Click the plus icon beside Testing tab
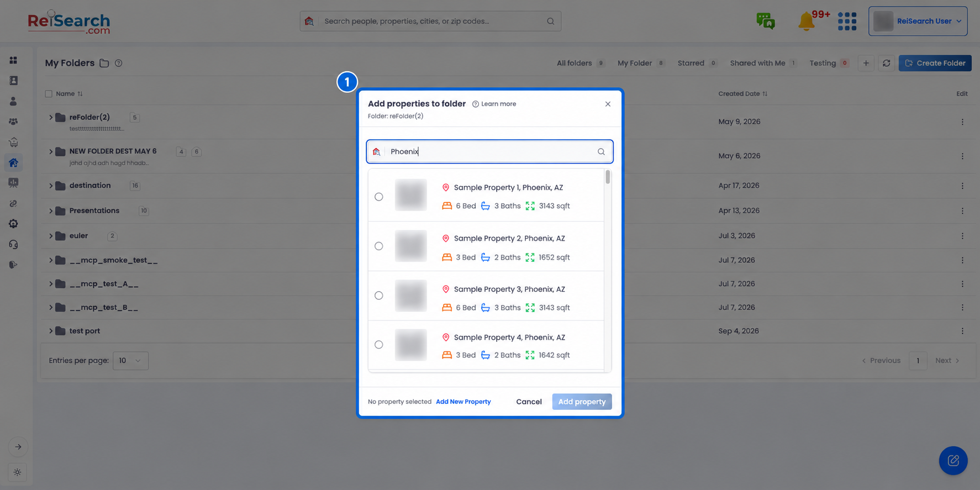 pyautogui.click(x=866, y=63)
